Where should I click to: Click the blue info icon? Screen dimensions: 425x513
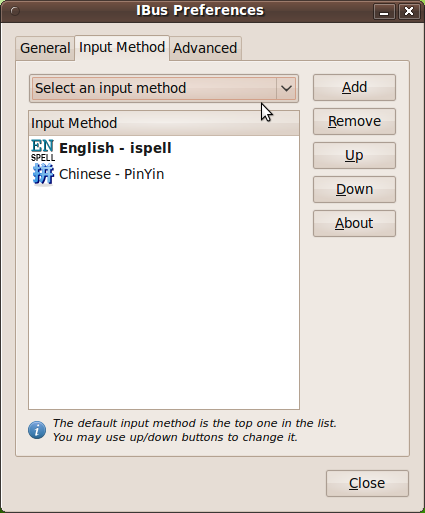click(x=37, y=430)
